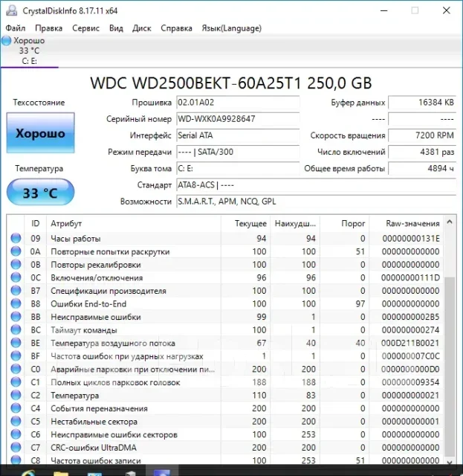The image size is (463, 476).
Task: Click status orb of row C6 Неисправимые ошибки секторов
Action: 16,434
